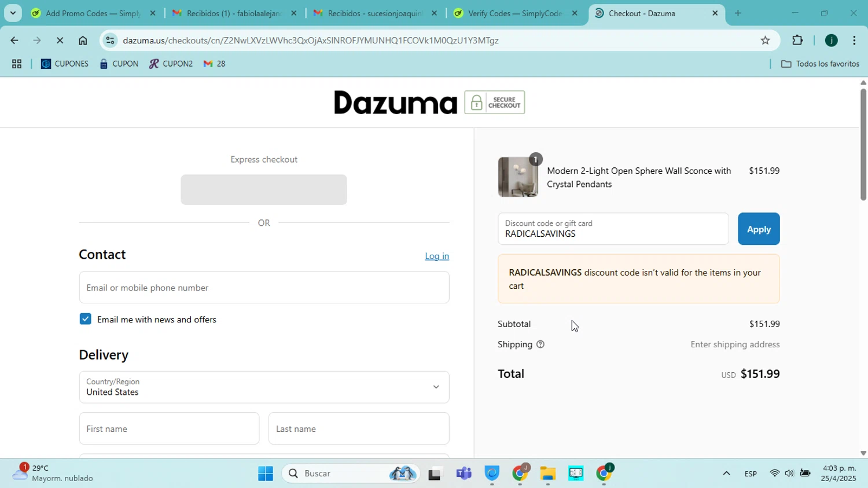Click the browser back arrow
868x488 pixels.
tap(14, 41)
